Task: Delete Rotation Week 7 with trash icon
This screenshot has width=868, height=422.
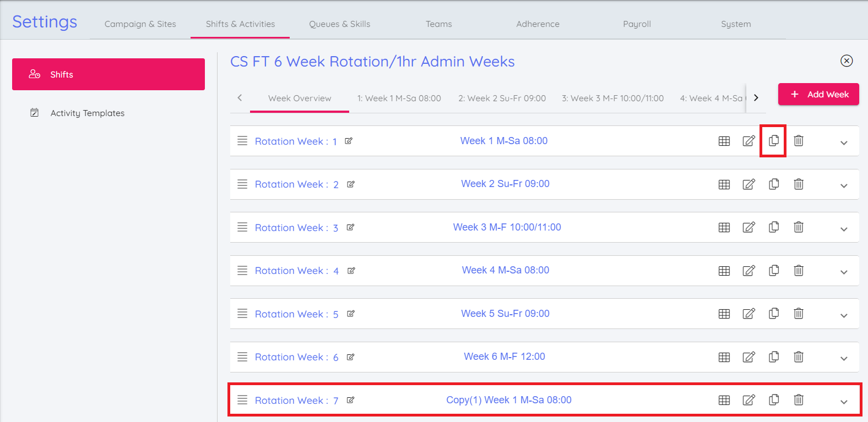Action: pyautogui.click(x=798, y=400)
